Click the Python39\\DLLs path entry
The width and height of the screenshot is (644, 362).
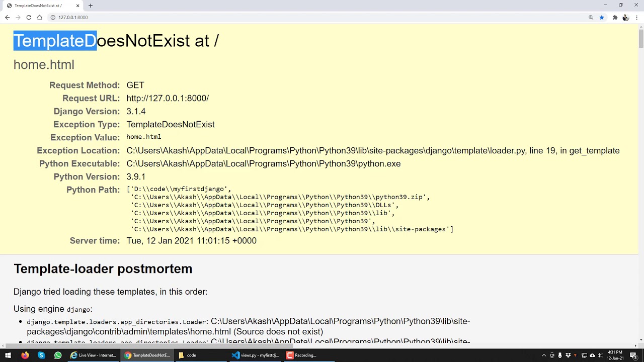coord(264,205)
